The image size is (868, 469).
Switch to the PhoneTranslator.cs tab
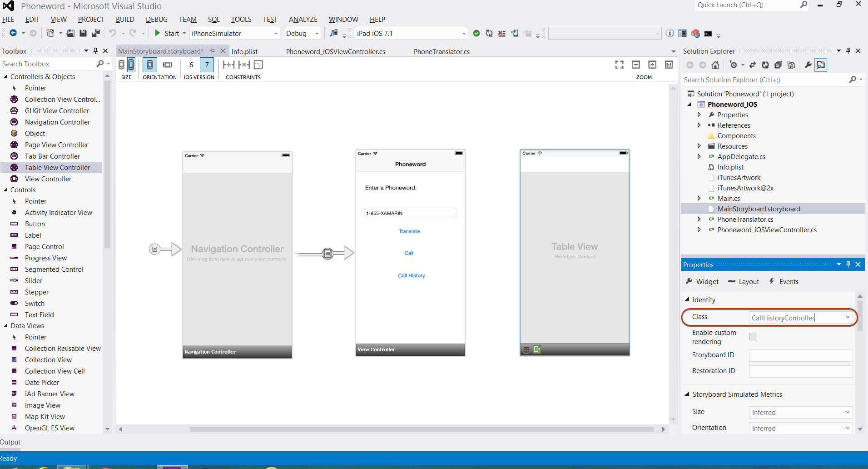(441, 52)
